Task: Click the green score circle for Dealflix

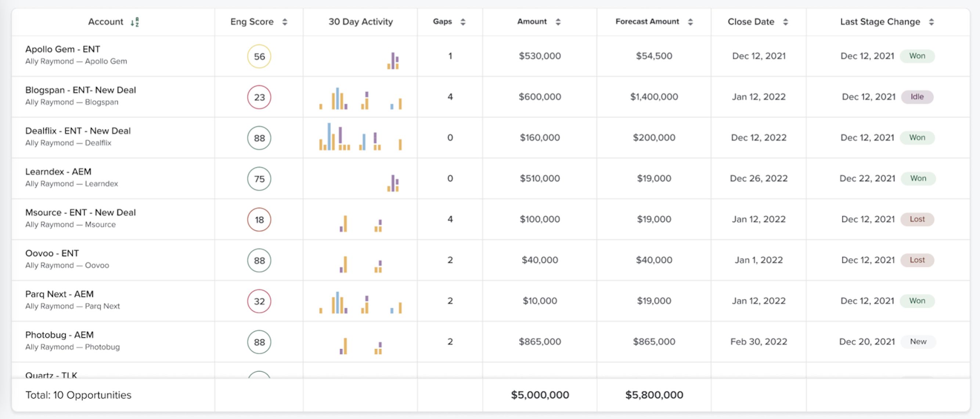Action: tap(259, 138)
